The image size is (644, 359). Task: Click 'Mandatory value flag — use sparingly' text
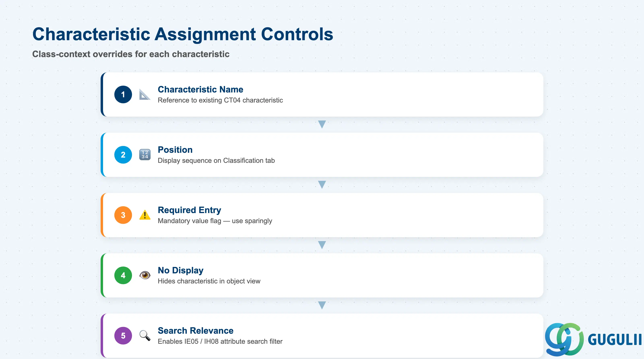tap(215, 221)
